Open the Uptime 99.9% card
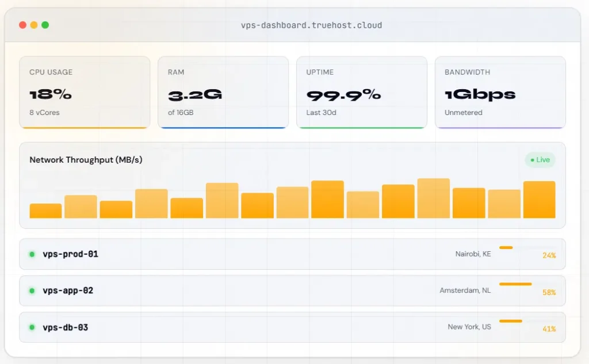 click(x=361, y=93)
